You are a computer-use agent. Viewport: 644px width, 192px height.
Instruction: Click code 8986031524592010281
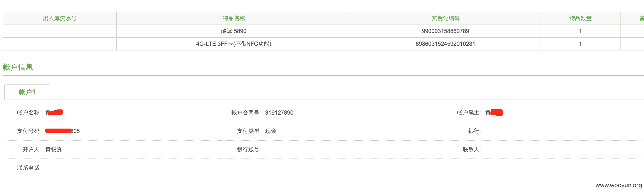click(446, 44)
